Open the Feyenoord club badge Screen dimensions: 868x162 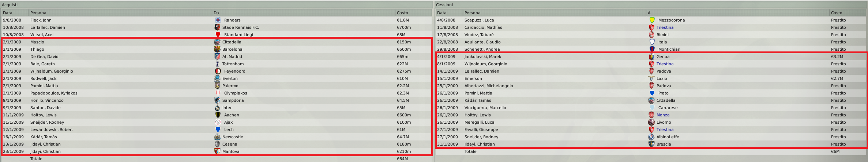pyautogui.click(x=218, y=71)
